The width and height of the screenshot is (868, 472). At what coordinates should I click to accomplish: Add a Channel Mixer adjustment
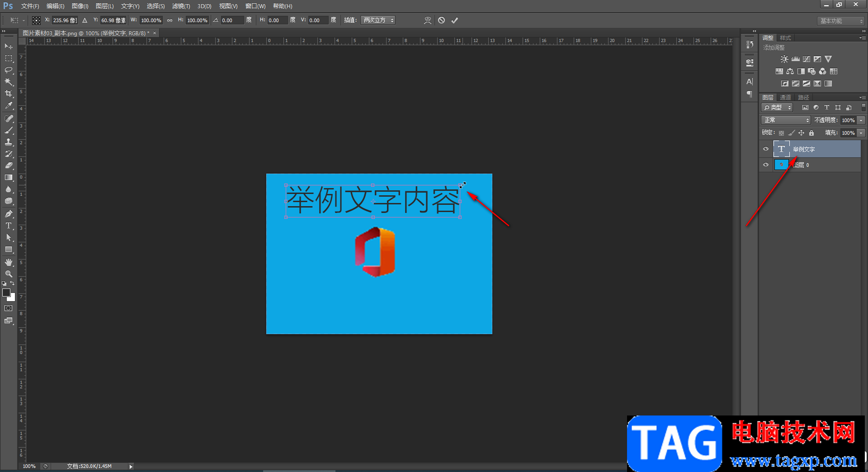click(823, 71)
